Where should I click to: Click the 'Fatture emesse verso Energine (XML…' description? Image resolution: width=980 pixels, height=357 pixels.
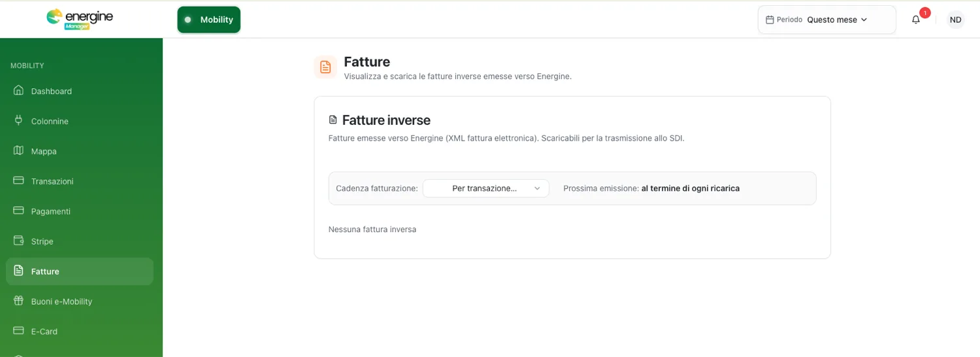506,139
